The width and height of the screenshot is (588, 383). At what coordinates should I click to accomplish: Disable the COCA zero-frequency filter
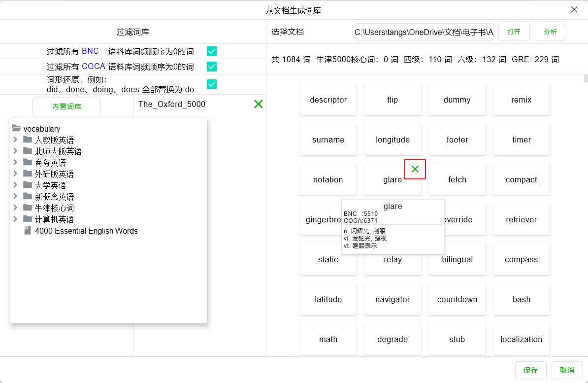click(x=211, y=67)
